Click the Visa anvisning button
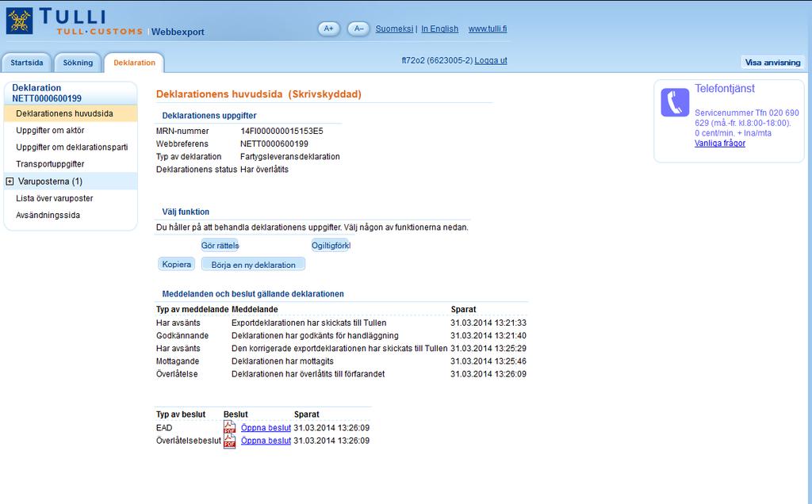Viewport: 812px width, 504px height. [772, 62]
